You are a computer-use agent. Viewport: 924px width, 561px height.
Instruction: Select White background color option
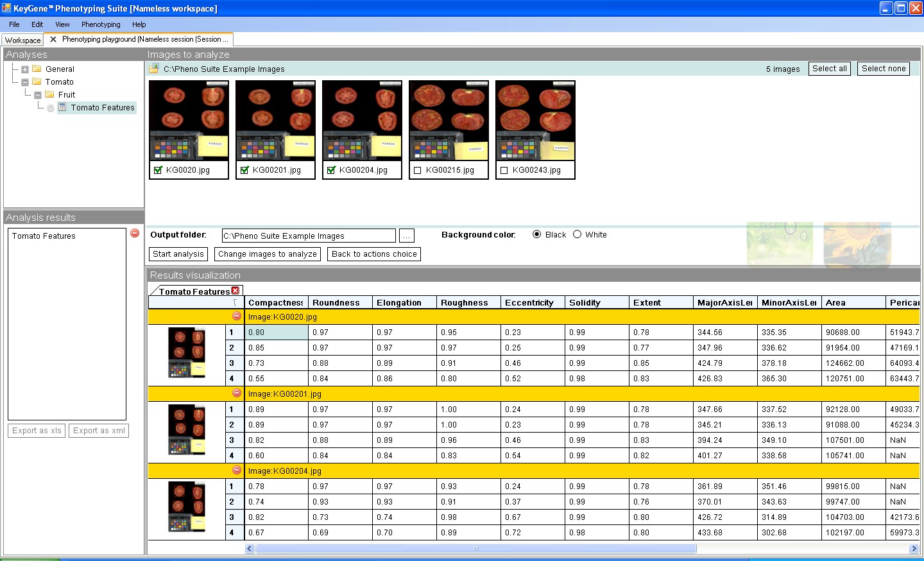point(577,234)
